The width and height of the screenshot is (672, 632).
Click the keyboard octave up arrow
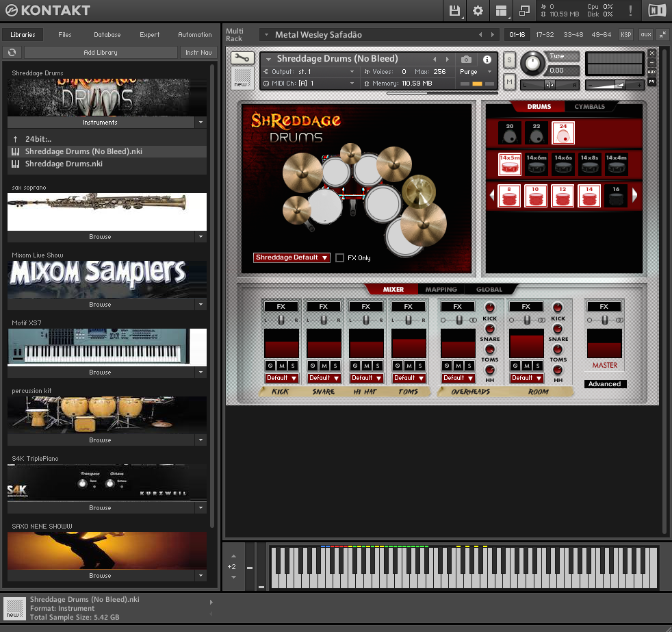click(x=233, y=556)
